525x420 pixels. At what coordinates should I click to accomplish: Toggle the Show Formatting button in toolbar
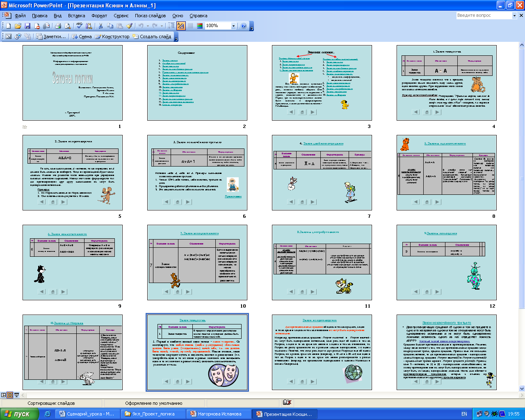181,26
